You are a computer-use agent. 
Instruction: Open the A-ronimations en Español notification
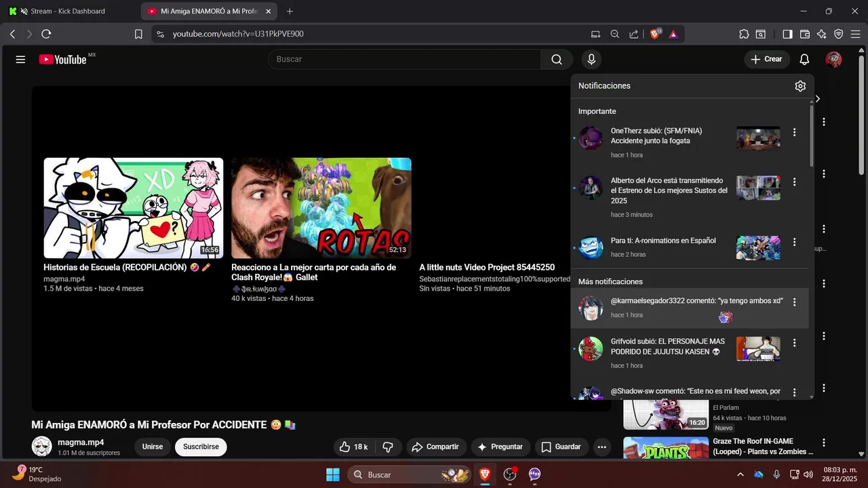690,247
